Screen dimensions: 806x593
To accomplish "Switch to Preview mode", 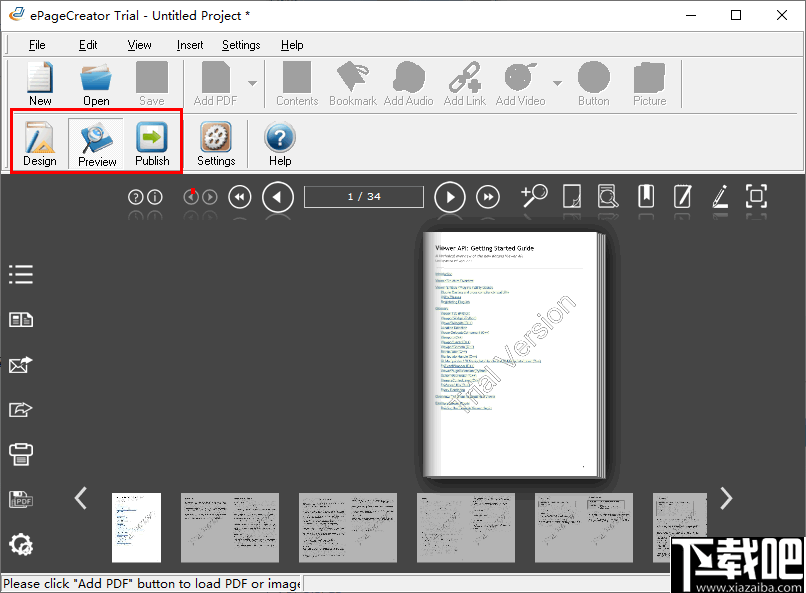I will click(97, 143).
